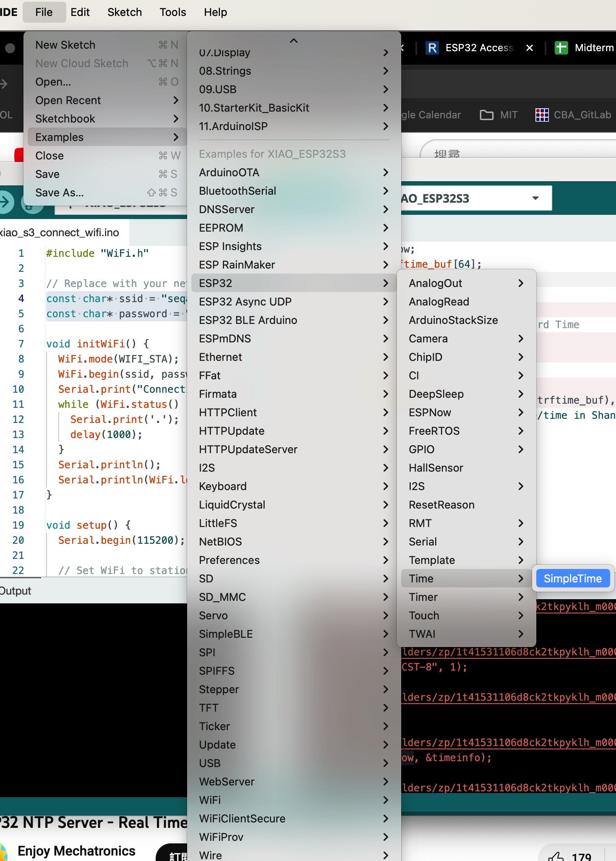Click the like thumbs-up icon
The width and height of the screenshot is (616, 861).
556,856
